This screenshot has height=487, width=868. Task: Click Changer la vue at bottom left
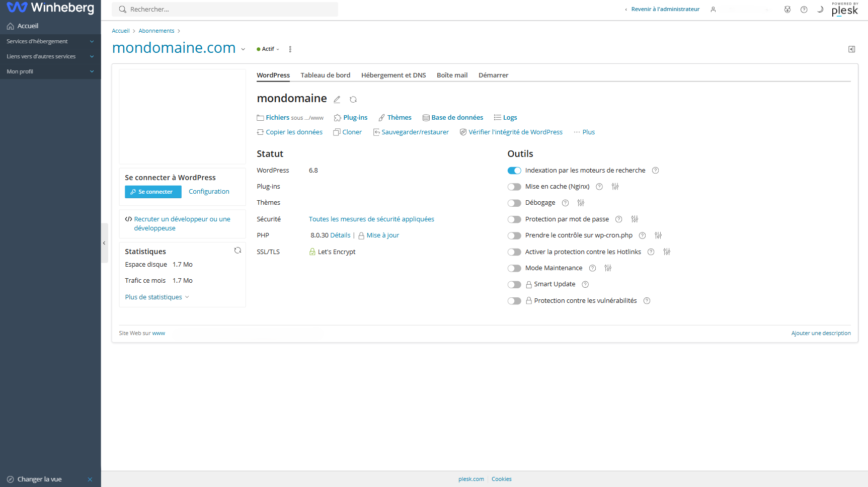(34, 479)
